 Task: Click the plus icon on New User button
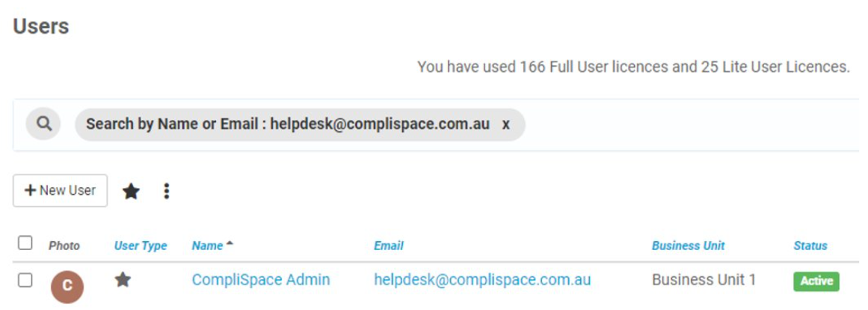point(30,191)
